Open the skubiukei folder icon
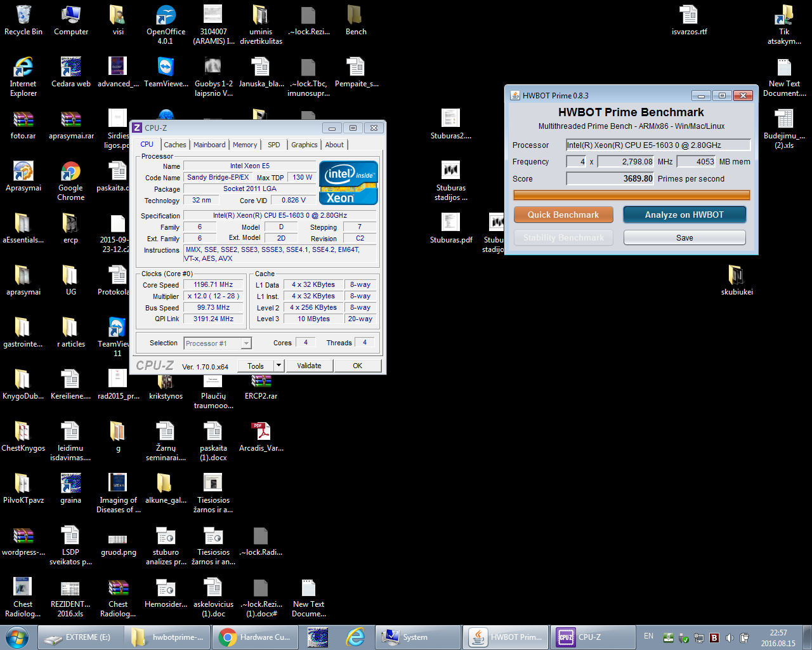812x650 pixels. 737,281
